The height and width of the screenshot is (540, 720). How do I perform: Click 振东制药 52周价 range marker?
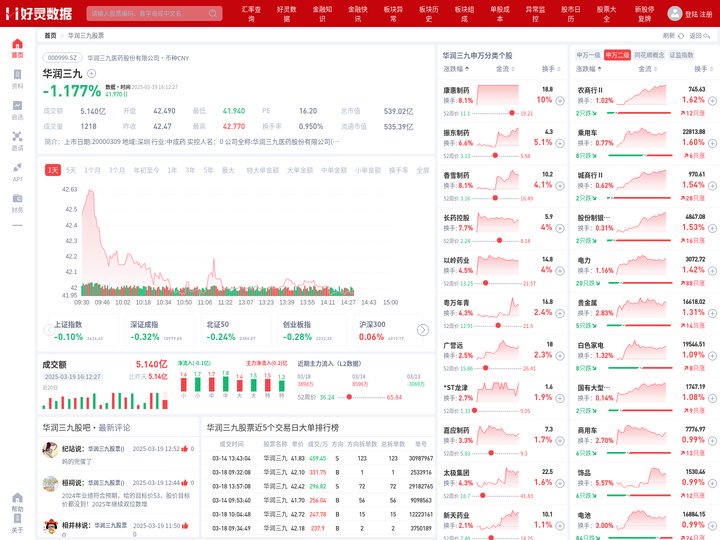(495, 156)
